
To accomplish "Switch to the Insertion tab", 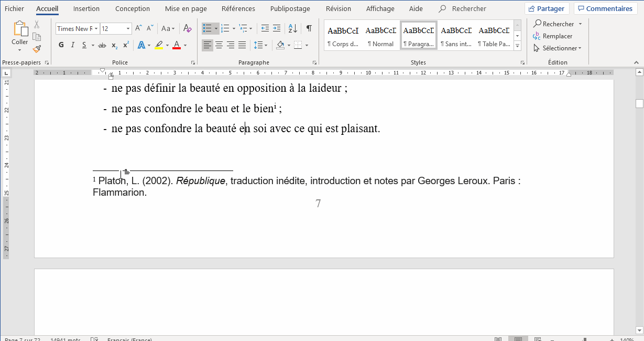I will pyautogui.click(x=86, y=8).
